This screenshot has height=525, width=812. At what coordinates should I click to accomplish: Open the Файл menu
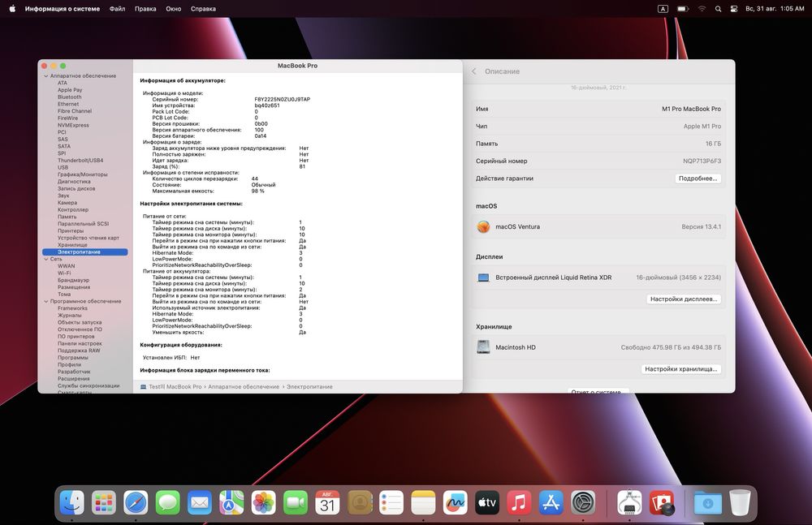pyautogui.click(x=117, y=9)
